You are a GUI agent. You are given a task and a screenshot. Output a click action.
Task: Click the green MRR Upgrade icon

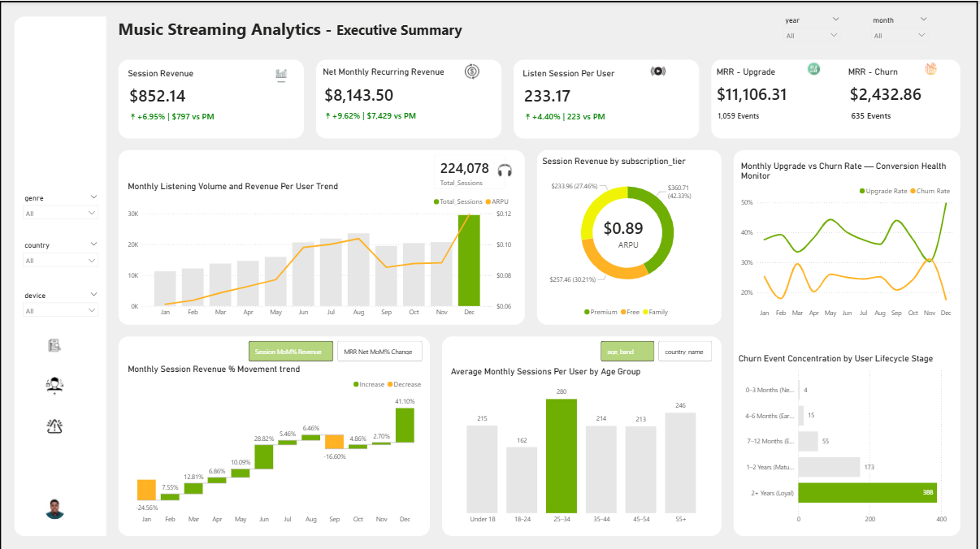813,69
